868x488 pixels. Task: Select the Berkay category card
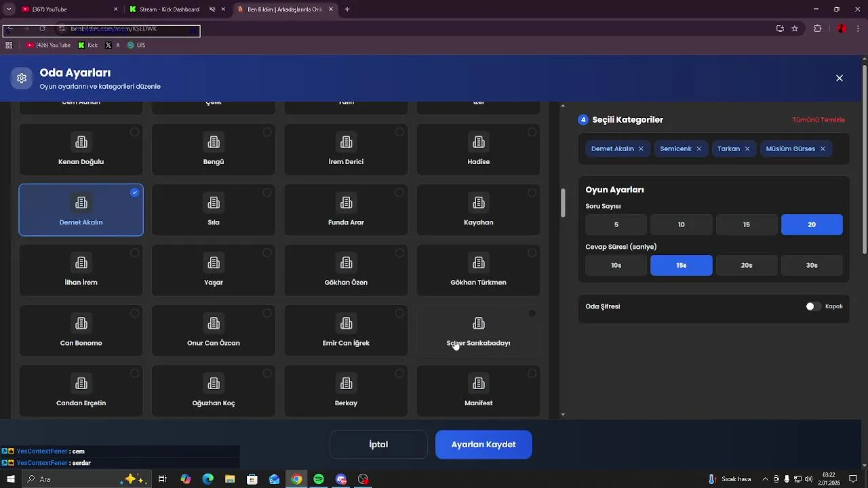(346, 391)
